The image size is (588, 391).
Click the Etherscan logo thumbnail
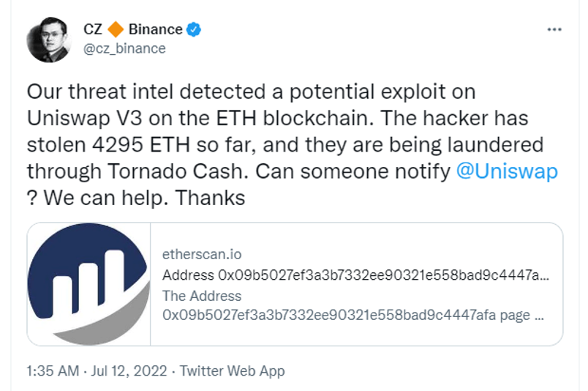tap(88, 284)
